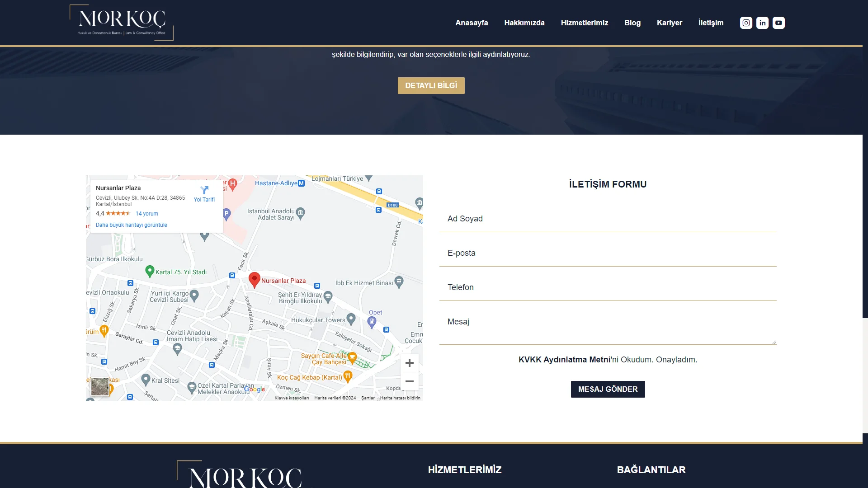
Task: Open the KVKK Aydınlatma Metni link
Action: pyautogui.click(x=564, y=360)
